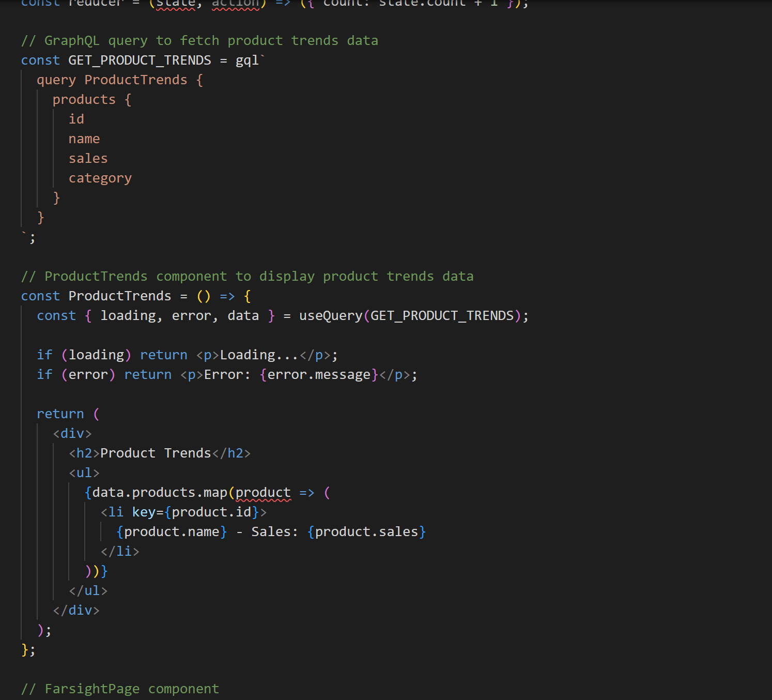
Task: Click the useQuery function call
Action: [x=331, y=316]
